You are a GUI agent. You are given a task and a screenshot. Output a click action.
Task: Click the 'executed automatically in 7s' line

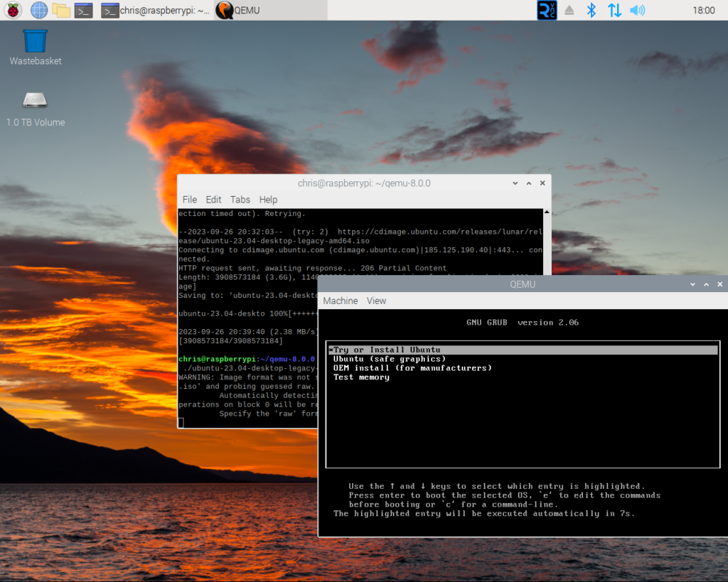click(x=483, y=514)
